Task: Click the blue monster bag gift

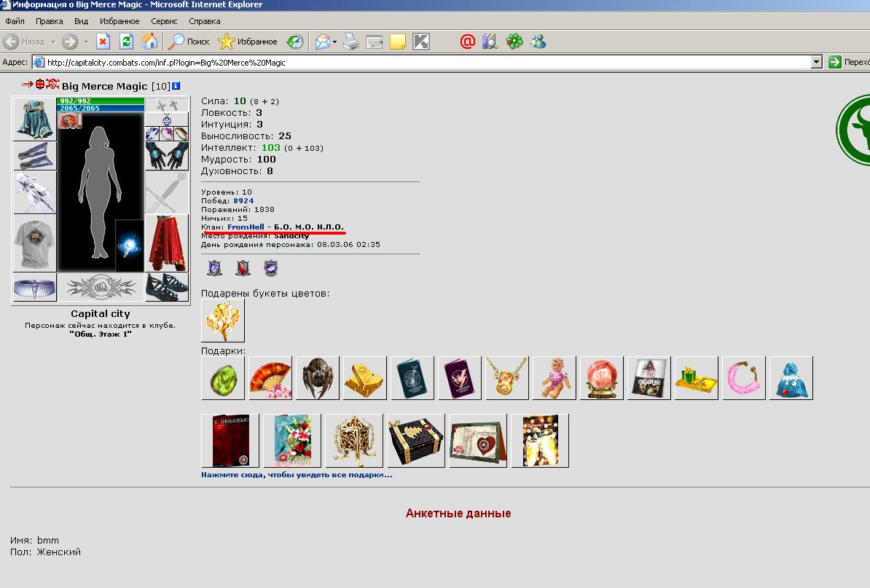Action: [791, 377]
